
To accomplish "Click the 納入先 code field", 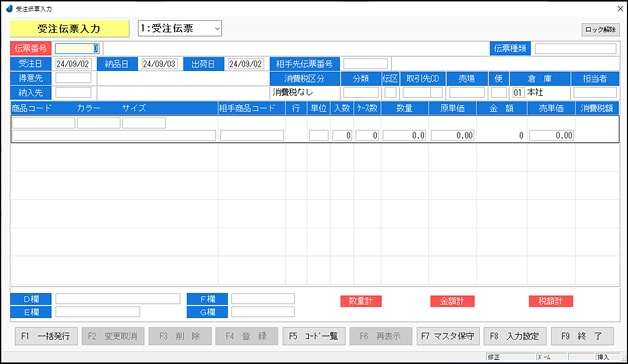I will [x=73, y=93].
